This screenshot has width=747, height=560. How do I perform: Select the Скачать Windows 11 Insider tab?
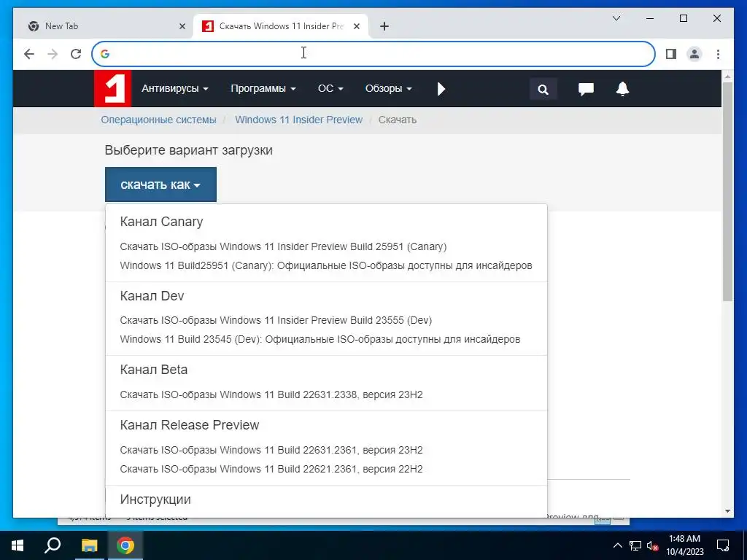280,26
